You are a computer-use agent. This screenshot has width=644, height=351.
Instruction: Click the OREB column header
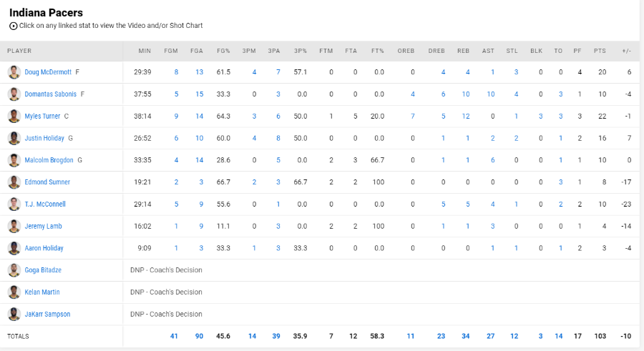click(406, 51)
